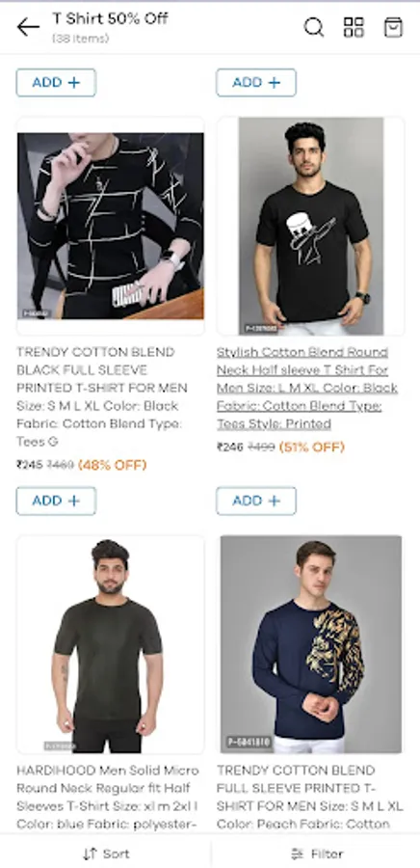Open the Stylish Cotton Blend Round Neck link
The height and width of the screenshot is (868, 420).
coord(306,388)
